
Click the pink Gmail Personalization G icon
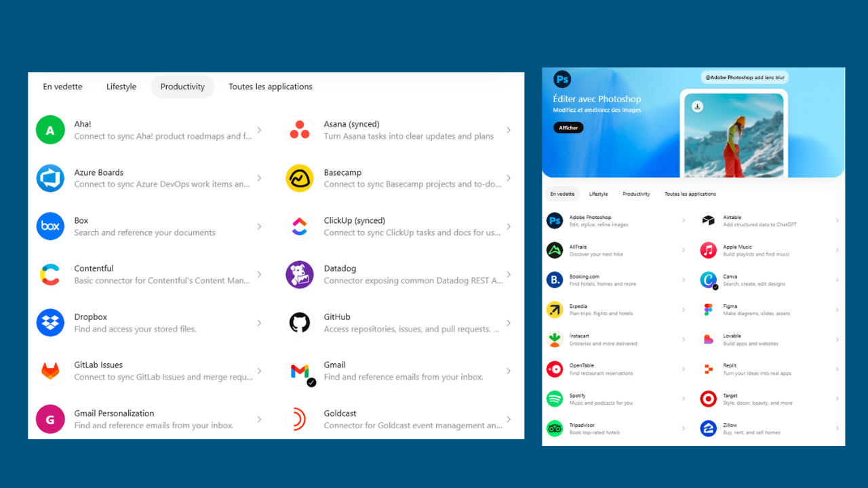tap(50, 419)
